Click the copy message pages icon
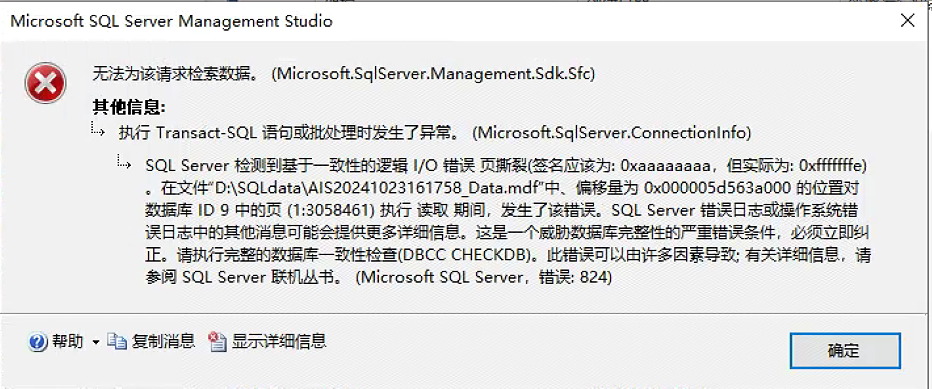The width and height of the screenshot is (932, 389). (117, 341)
